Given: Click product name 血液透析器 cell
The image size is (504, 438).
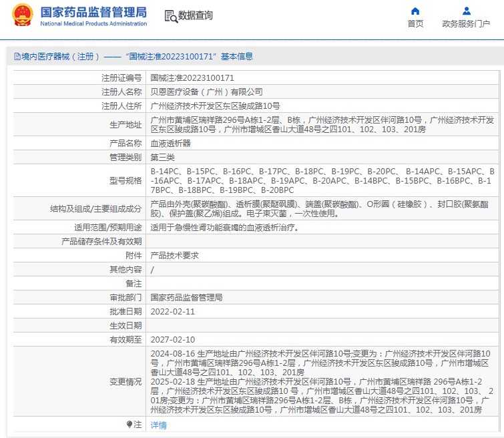Looking at the screenshot, I should point(171,143).
